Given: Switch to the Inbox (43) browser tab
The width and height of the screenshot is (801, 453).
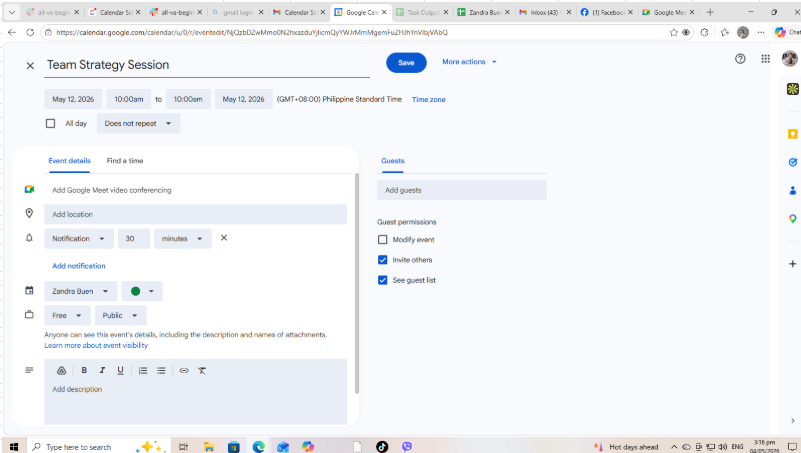Looking at the screenshot, I should click(x=544, y=12).
